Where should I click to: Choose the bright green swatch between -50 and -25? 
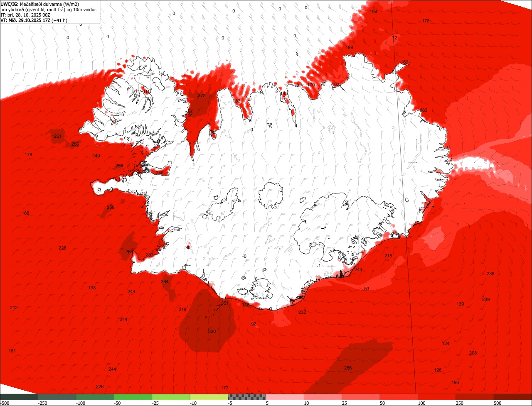pyautogui.click(x=133, y=397)
